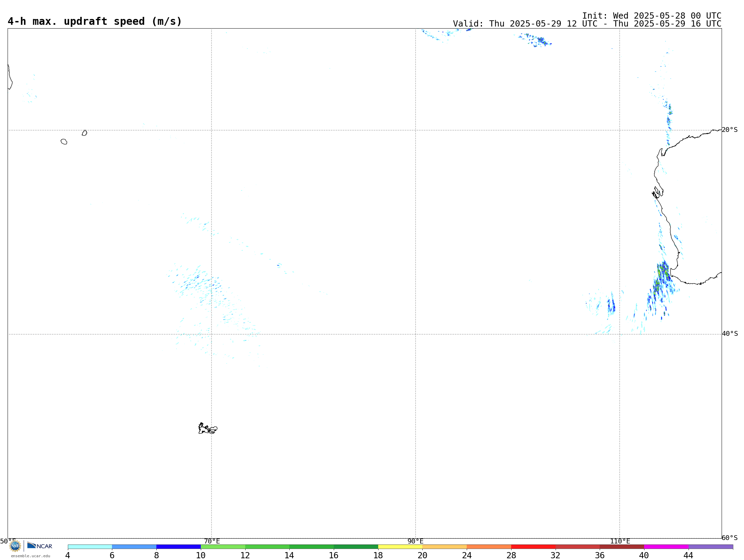Click the '4-h max. updraft speed (m/s)' title
Image resolution: width=744 pixels, height=560 pixels.
95,21
